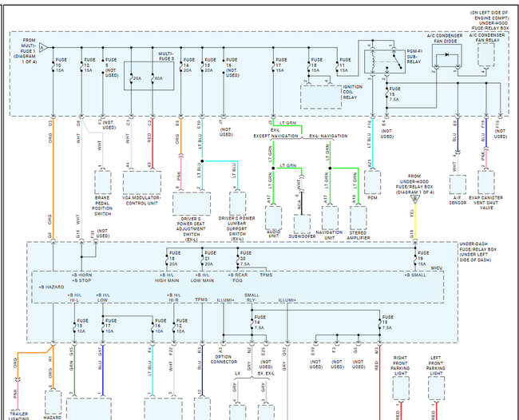Select the 'NAVIGATION UNIT' label

tap(329, 235)
